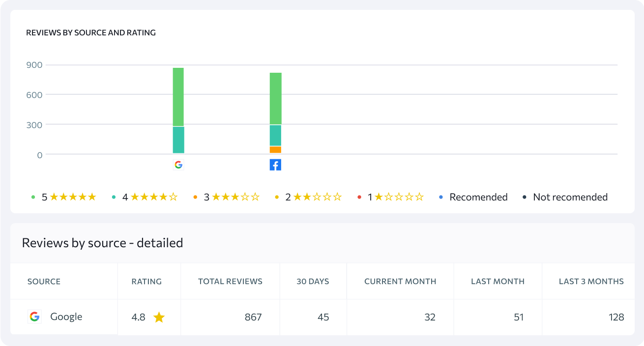Click the 900 y-axis label
This screenshot has width=644, height=346.
[x=34, y=65]
